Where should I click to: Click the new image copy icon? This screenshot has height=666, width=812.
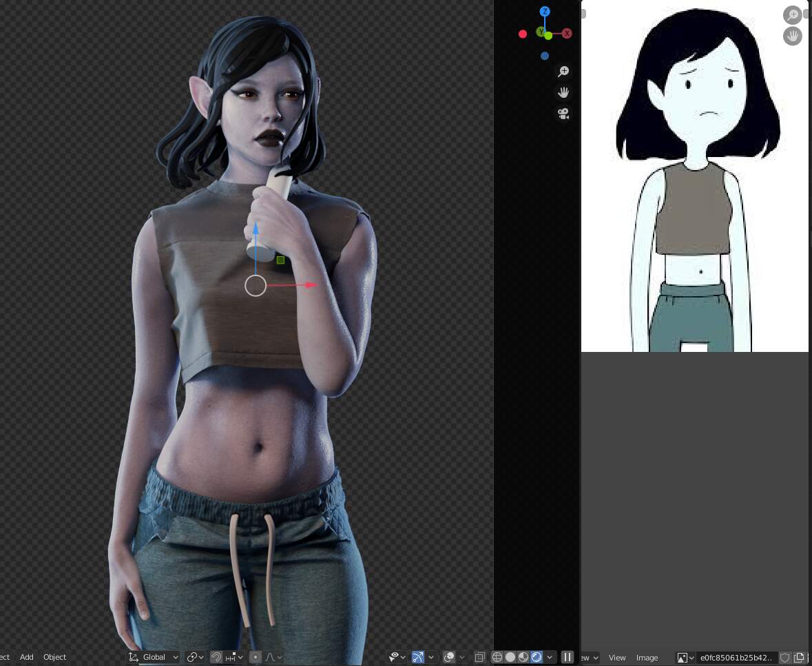point(798,658)
